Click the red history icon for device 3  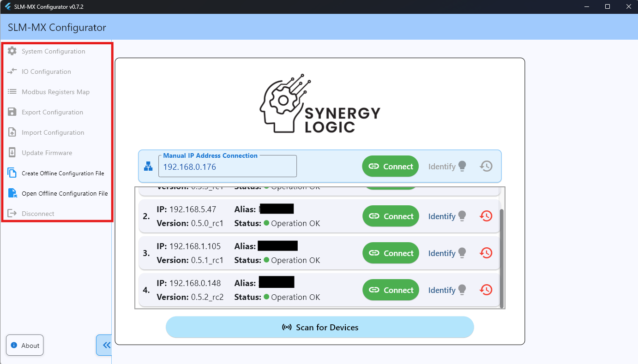click(x=486, y=253)
